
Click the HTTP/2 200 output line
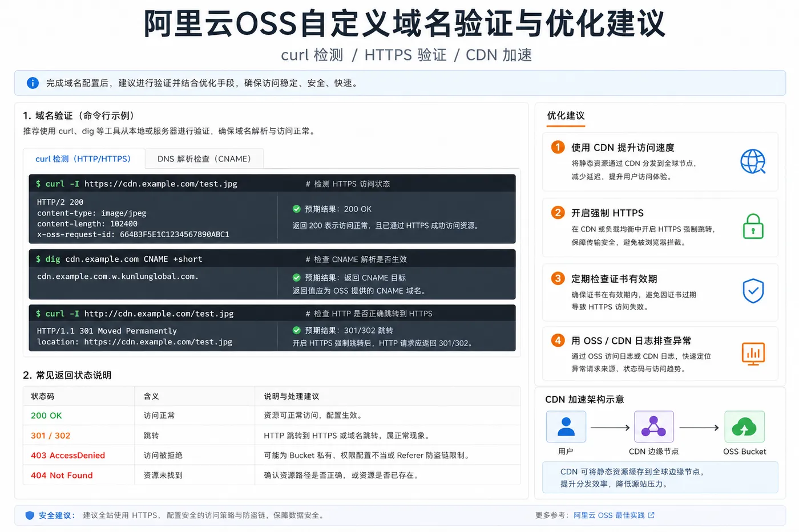(60, 202)
